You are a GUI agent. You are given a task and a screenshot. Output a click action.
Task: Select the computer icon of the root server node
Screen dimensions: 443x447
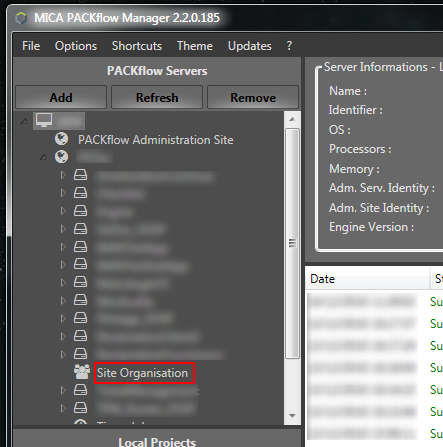click(x=44, y=120)
